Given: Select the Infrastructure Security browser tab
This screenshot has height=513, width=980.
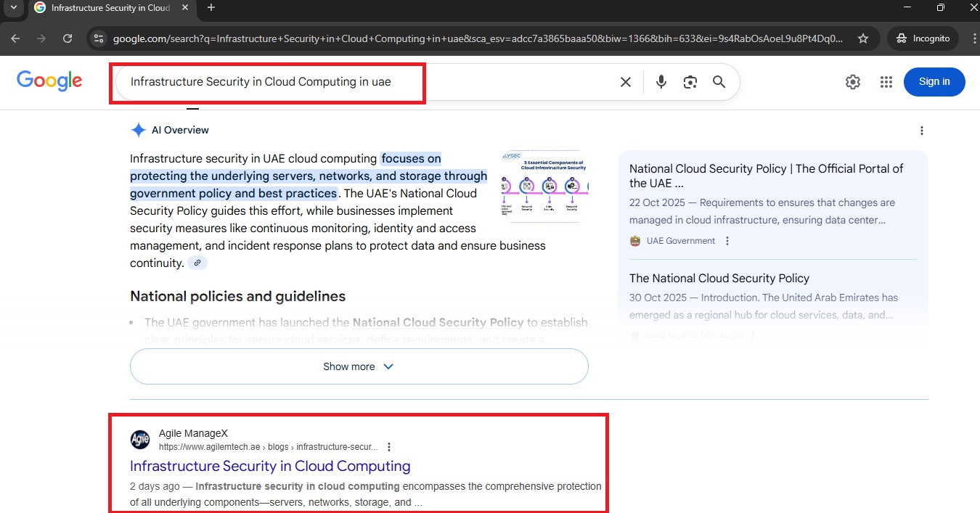Looking at the screenshot, I should tap(109, 8).
